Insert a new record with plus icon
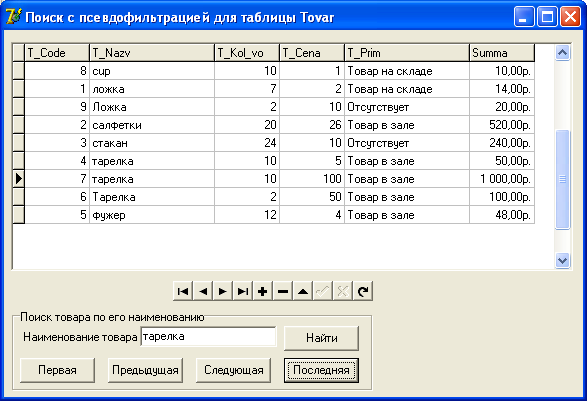 [263, 291]
